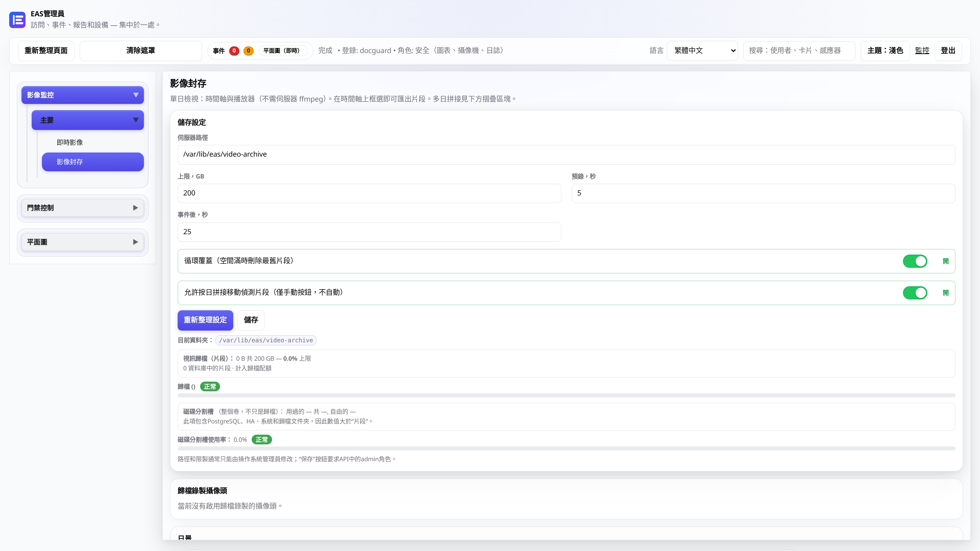Click the 主題：淺色 theme button
980x551 pixels.
(885, 51)
